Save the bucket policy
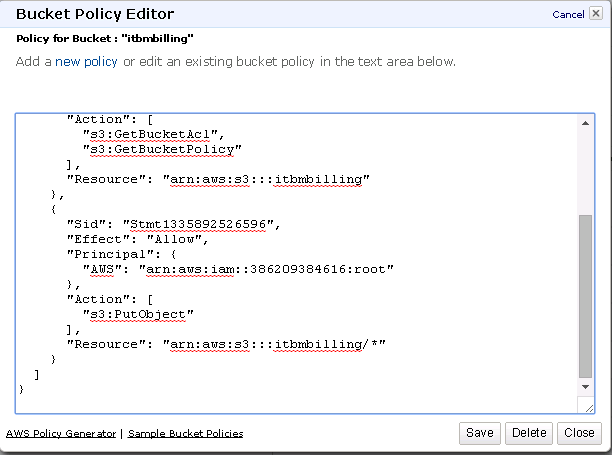The image size is (612, 455). coord(480,433)
